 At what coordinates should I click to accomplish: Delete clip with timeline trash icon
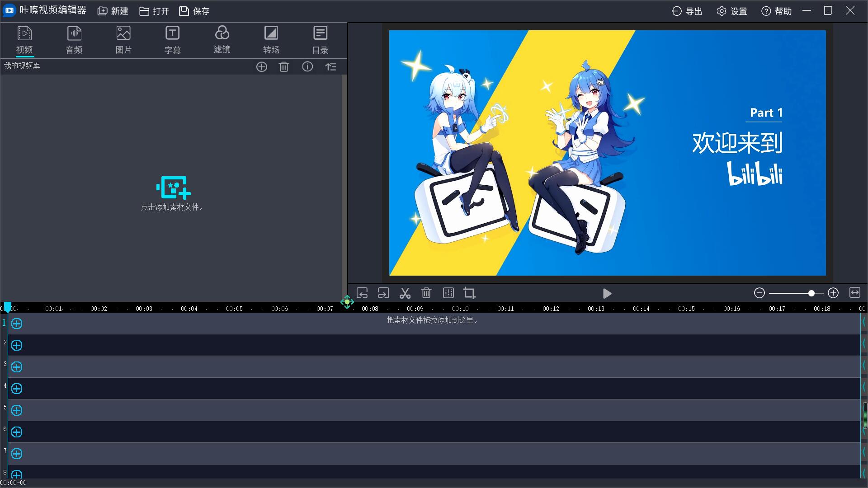426,293
